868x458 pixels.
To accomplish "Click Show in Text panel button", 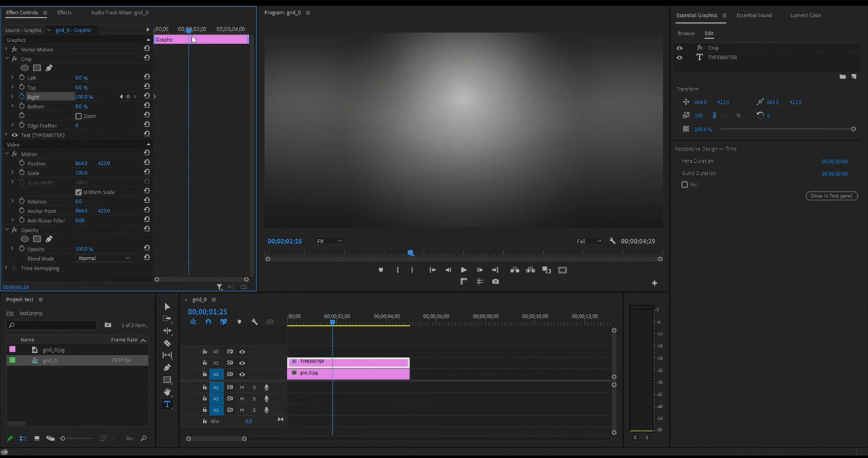I will [831, 196].
